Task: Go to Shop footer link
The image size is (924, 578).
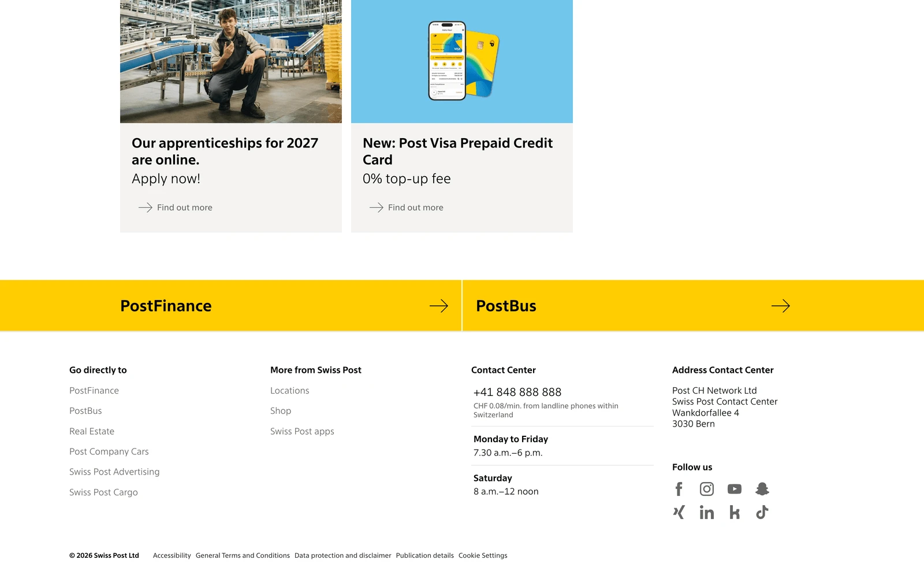Action: (x=281, y=411)
